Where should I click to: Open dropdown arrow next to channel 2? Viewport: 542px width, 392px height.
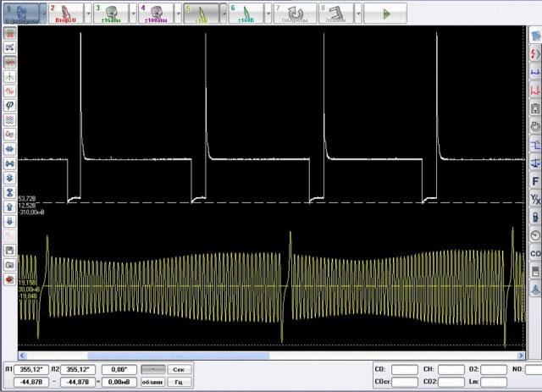coord(87,14)
